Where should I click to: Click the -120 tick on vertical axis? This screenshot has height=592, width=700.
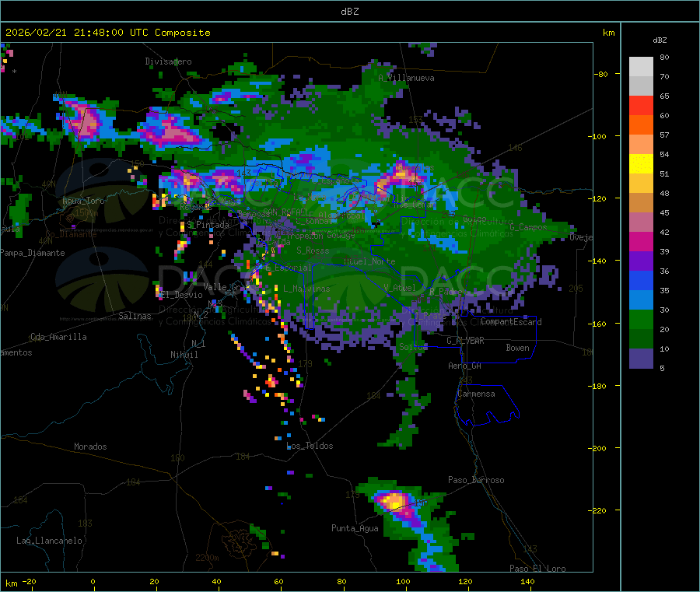pyautogui.click(x=599, y=198)
